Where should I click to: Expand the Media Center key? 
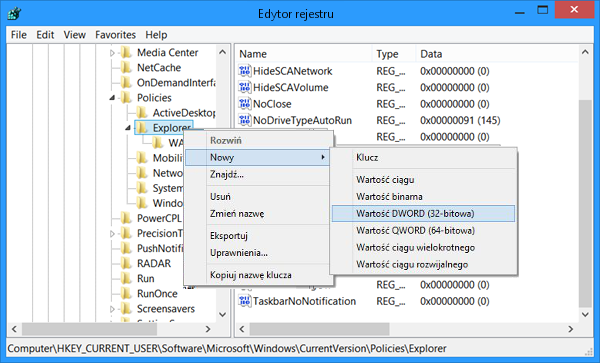click(x=112, y=53)
